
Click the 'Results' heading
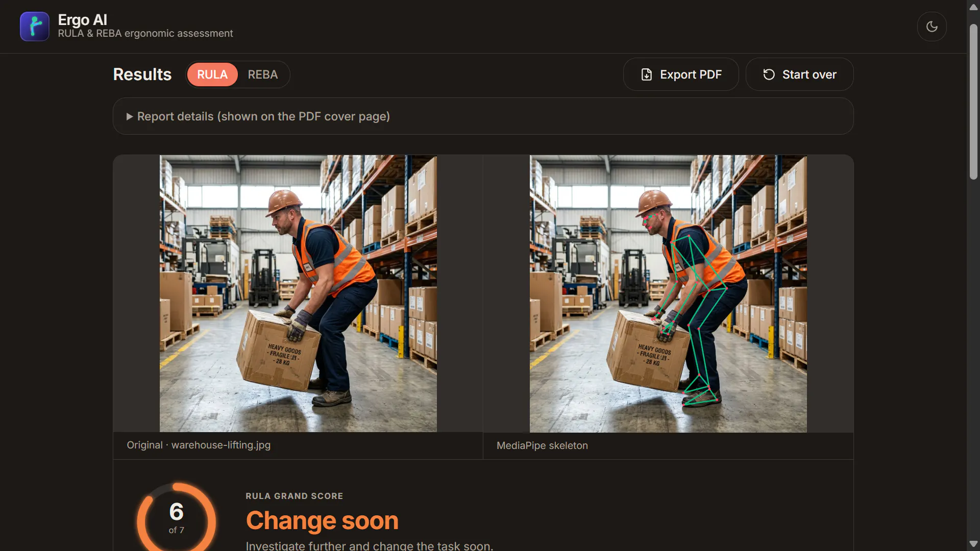point(142,74)
